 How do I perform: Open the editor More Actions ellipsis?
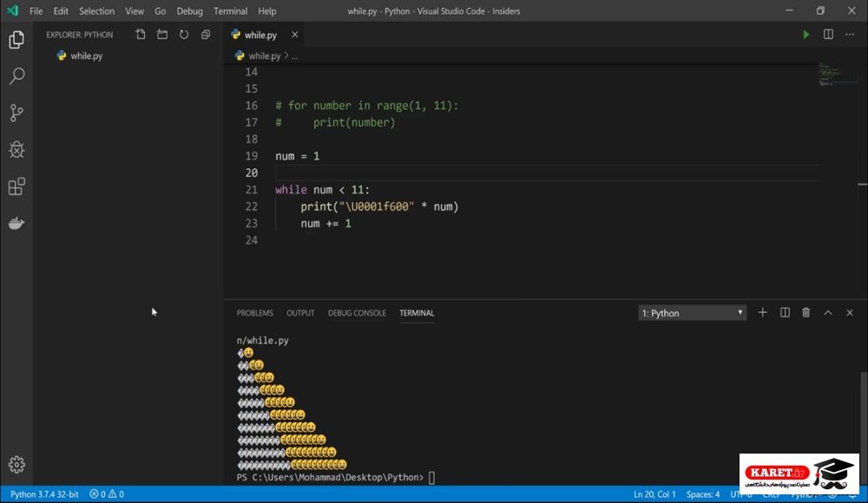tap(850, 35)
